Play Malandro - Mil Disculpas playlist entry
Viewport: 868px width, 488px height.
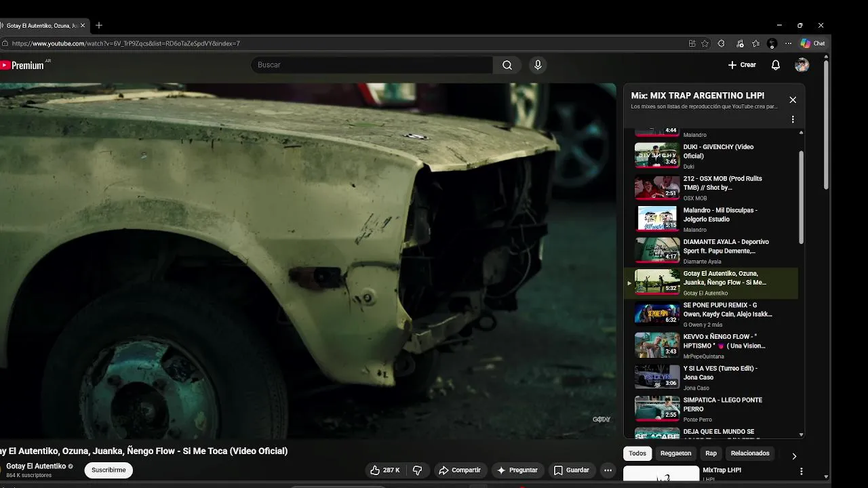(x=711, y=220)
